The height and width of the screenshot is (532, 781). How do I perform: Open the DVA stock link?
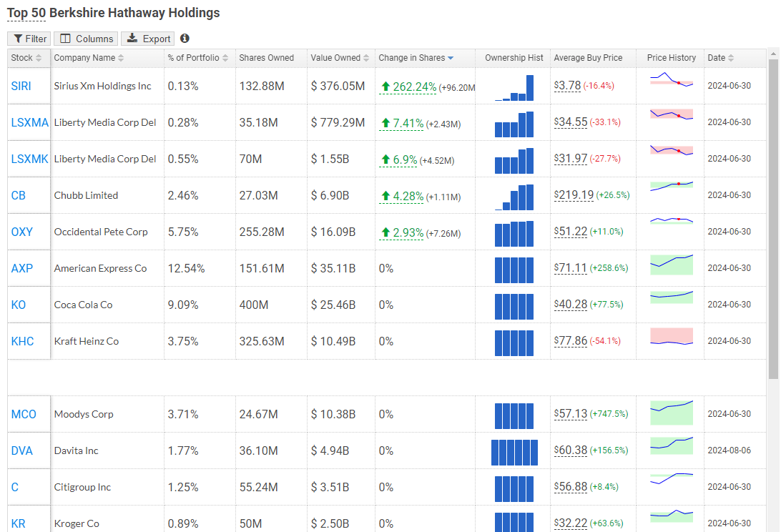tap(22, 450)
